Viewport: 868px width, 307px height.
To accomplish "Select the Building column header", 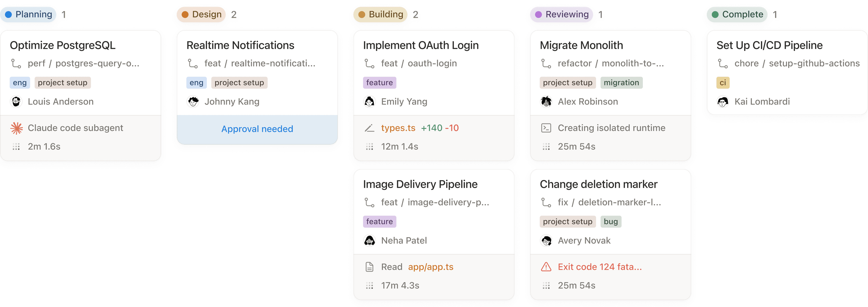I will [380, 14].
